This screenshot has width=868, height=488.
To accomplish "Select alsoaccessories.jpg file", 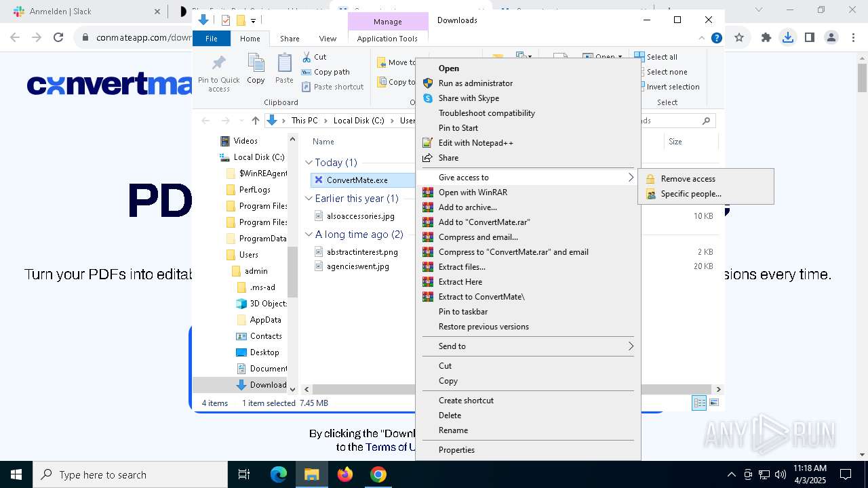I will [360, 216].
